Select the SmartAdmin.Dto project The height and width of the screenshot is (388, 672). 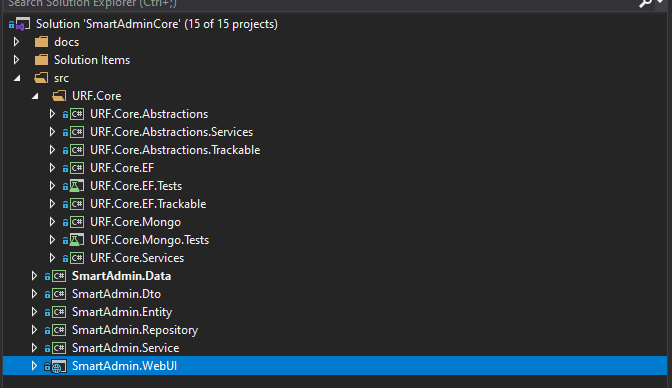pos(116,294)
